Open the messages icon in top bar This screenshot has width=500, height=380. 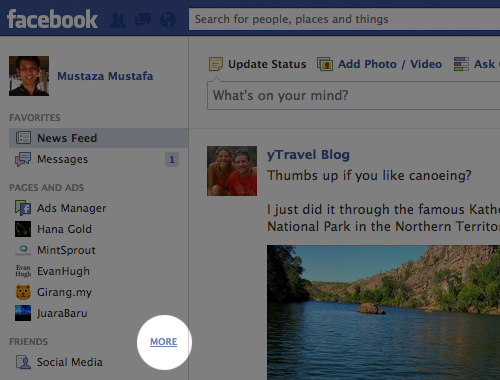point(143,20)
